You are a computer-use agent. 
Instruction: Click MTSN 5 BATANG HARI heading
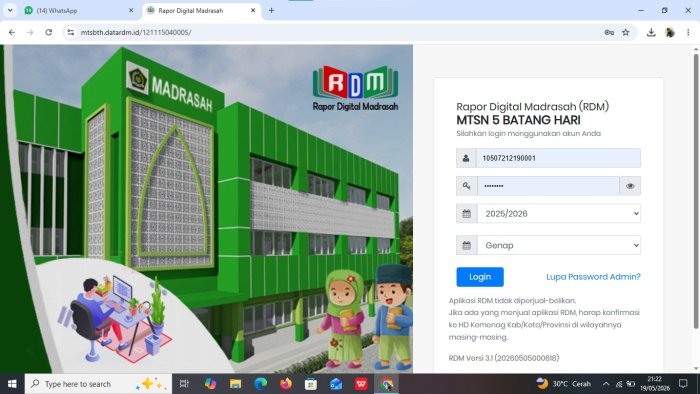tap(518, 120)
